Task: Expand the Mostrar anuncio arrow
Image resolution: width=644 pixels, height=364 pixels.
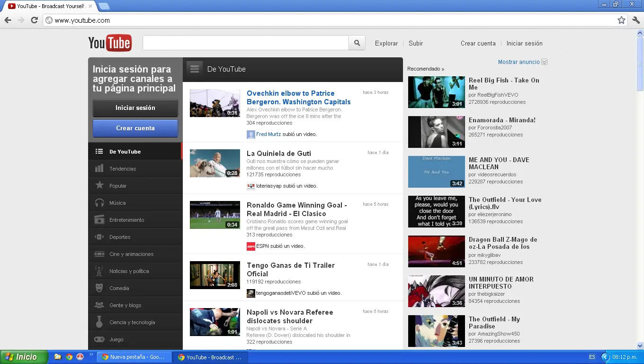Action: [544, 62]
